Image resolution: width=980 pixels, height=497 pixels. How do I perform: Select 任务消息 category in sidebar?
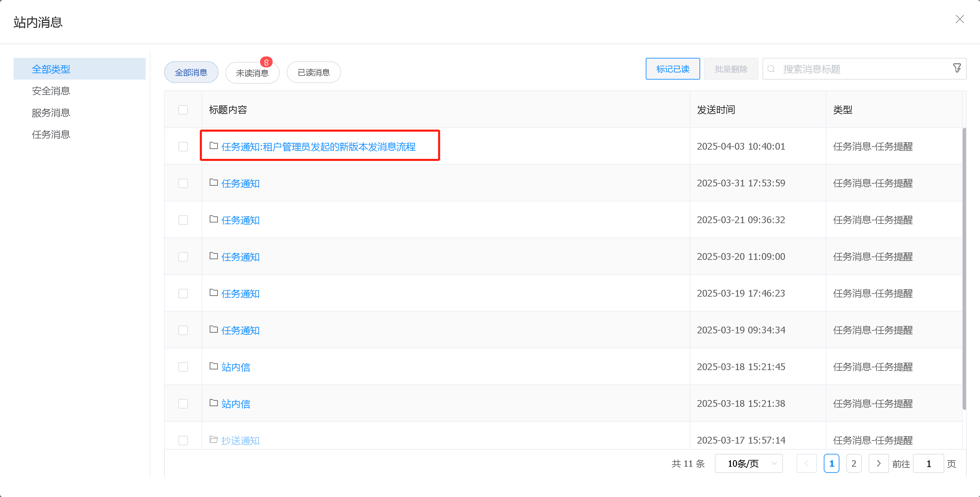click(x=51, y=134)
